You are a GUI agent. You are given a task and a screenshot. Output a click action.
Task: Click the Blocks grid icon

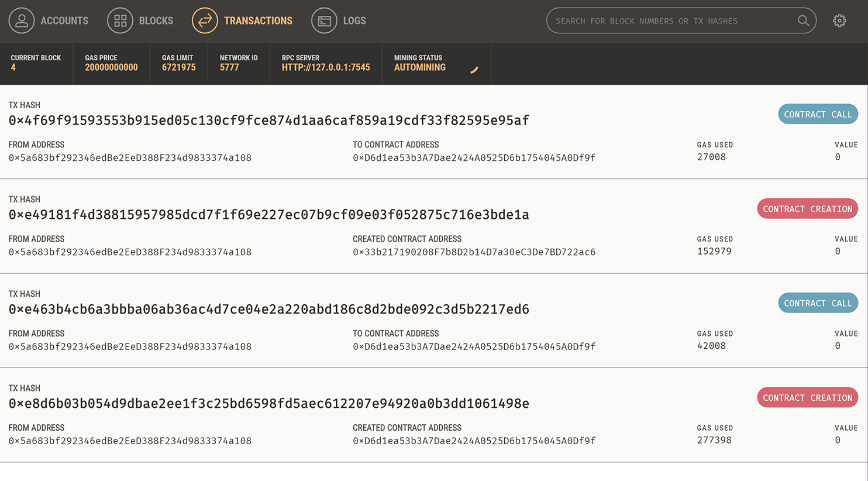tap(120, 20)
